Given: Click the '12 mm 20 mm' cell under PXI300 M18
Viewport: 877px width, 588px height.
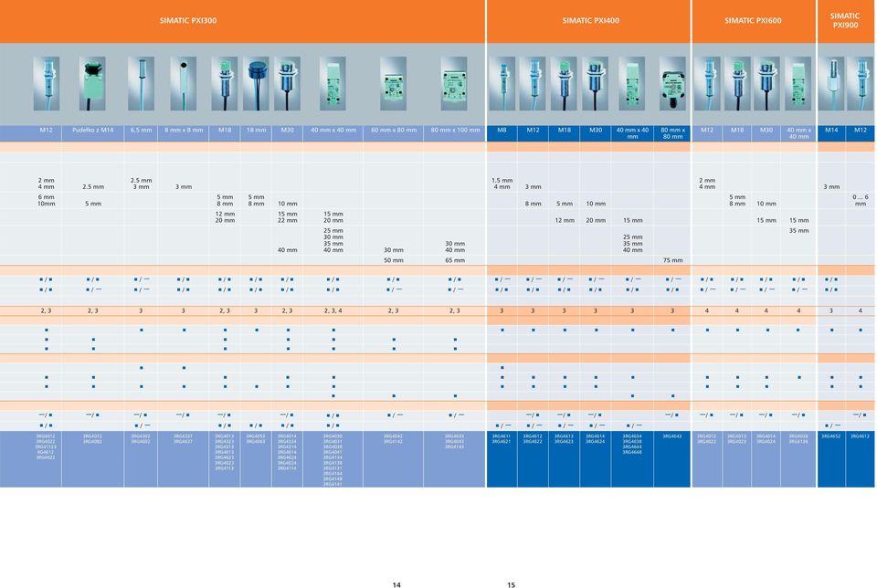Looking at the screenshot, I should (x=225, y=217).
